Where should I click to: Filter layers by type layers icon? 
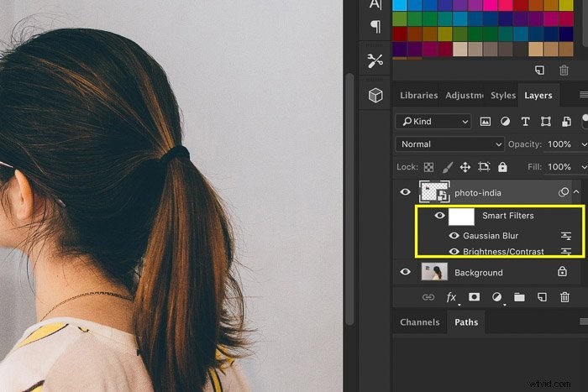525,122
